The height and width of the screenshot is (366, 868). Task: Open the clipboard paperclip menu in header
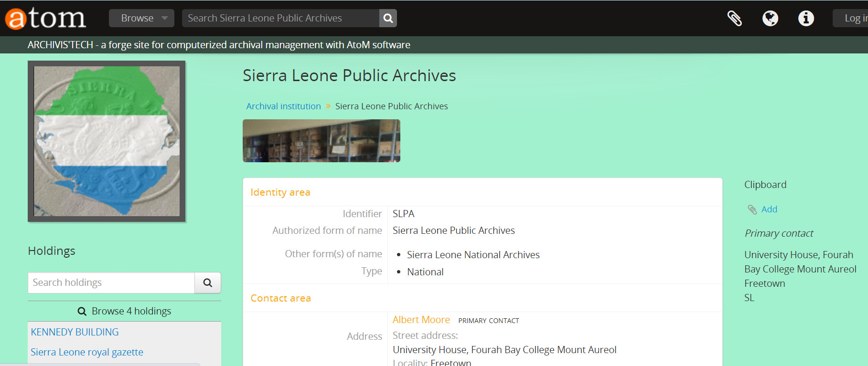(x=734, y=18)
